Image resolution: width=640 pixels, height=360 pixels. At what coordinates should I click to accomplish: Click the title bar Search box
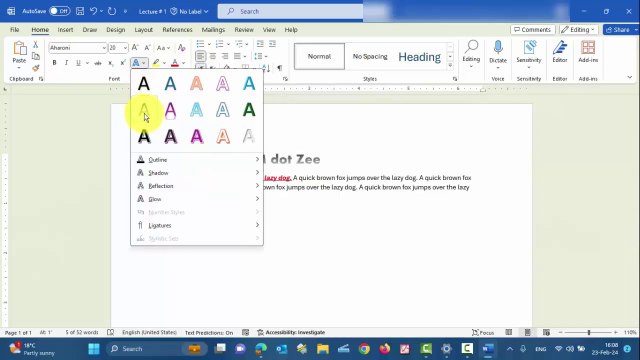(291, 11)
